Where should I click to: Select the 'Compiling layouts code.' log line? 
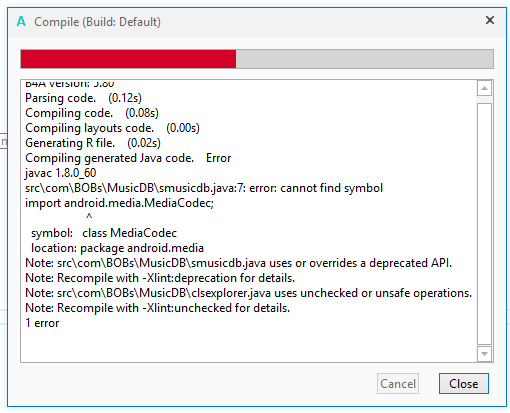click(112, 128)
